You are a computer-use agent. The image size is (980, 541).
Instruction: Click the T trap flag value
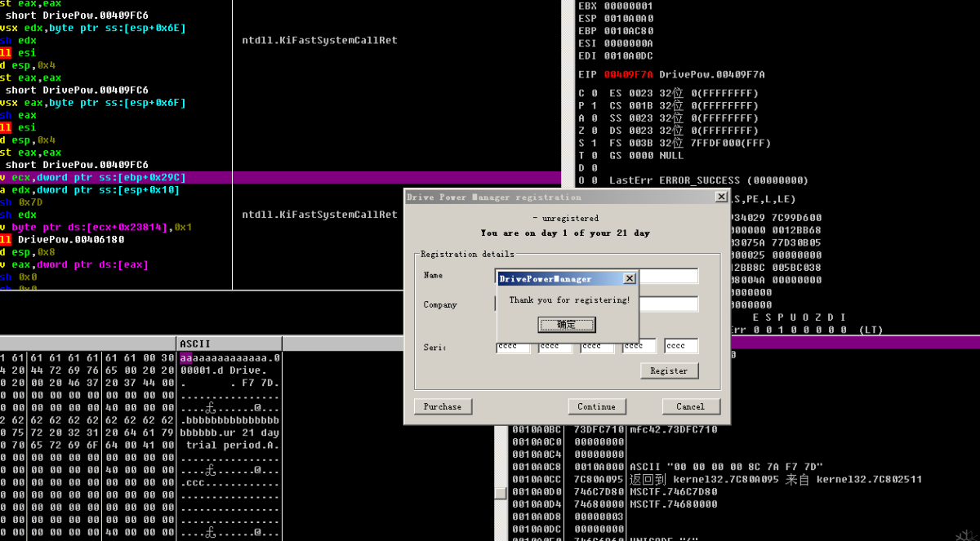coord(594,155)
